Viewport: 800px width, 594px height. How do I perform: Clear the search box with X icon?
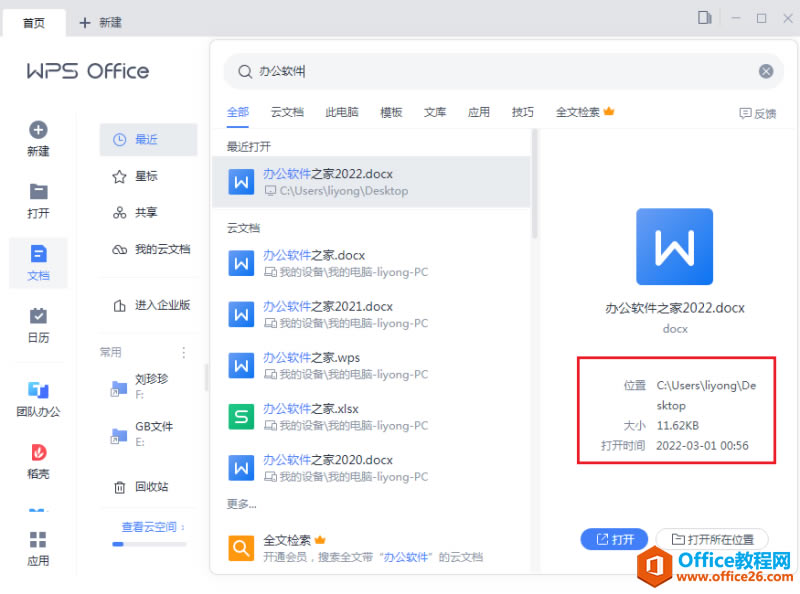(766, 71)
